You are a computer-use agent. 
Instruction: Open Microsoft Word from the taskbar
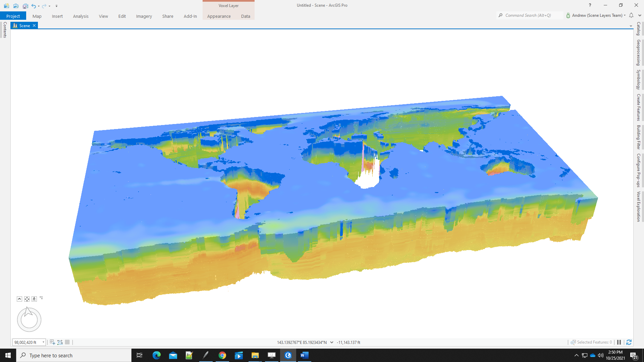(x=304, y=355)
